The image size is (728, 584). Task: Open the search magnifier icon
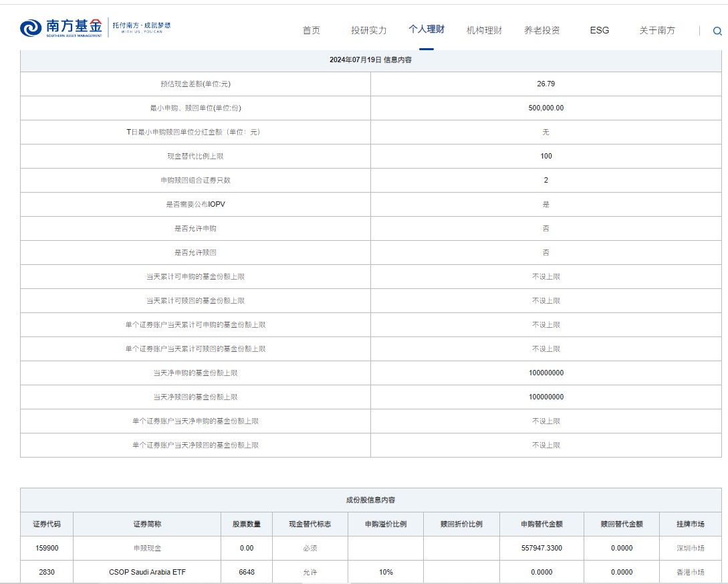tap(717, 31)
